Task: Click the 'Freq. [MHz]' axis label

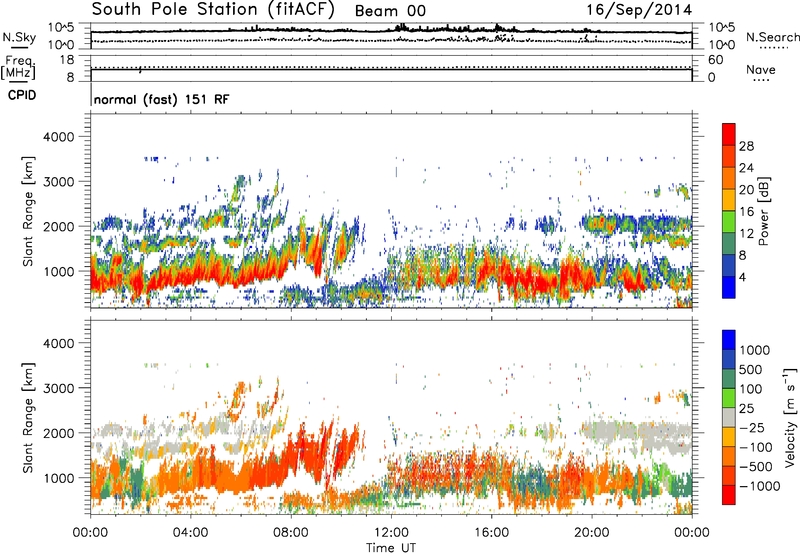Action: [18, 67]
